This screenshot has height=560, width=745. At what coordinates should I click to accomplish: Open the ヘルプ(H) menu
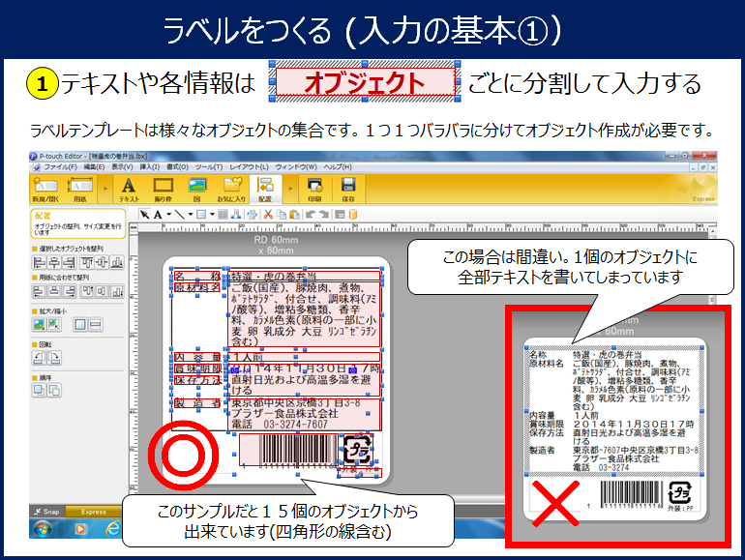coord(338,167)
